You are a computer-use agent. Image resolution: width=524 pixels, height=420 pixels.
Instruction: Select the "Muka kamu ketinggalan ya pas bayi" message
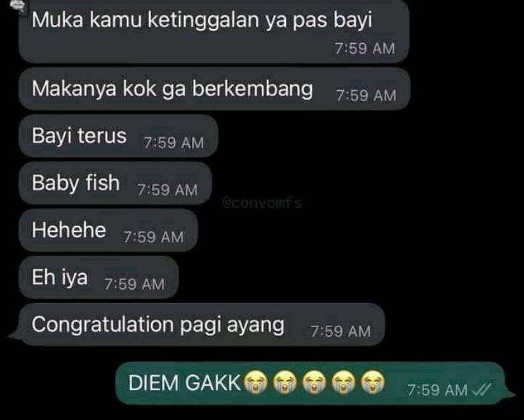(x=214, y=31)
